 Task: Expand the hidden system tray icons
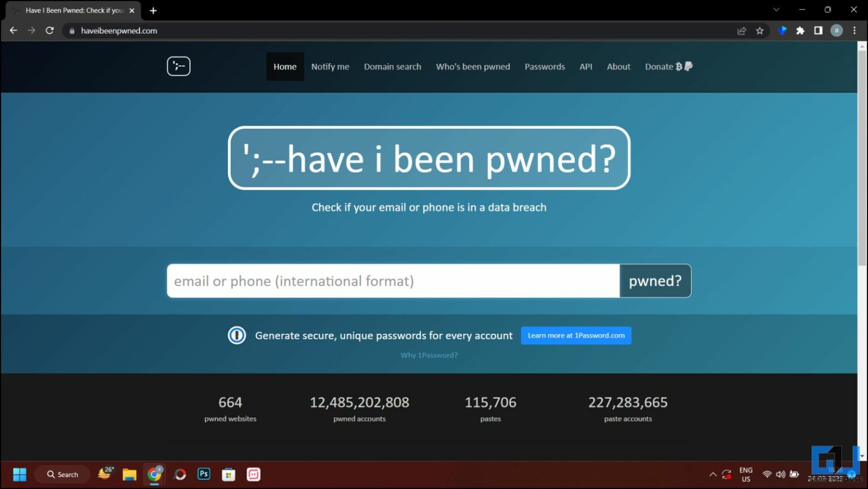pos(713,474)
